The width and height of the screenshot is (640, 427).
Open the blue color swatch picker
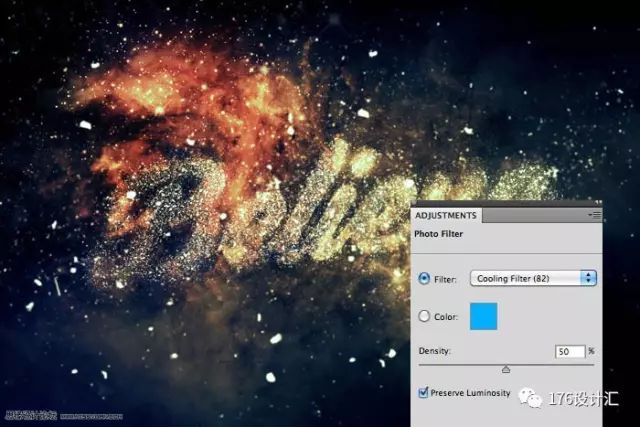click(x=483, y=318)
